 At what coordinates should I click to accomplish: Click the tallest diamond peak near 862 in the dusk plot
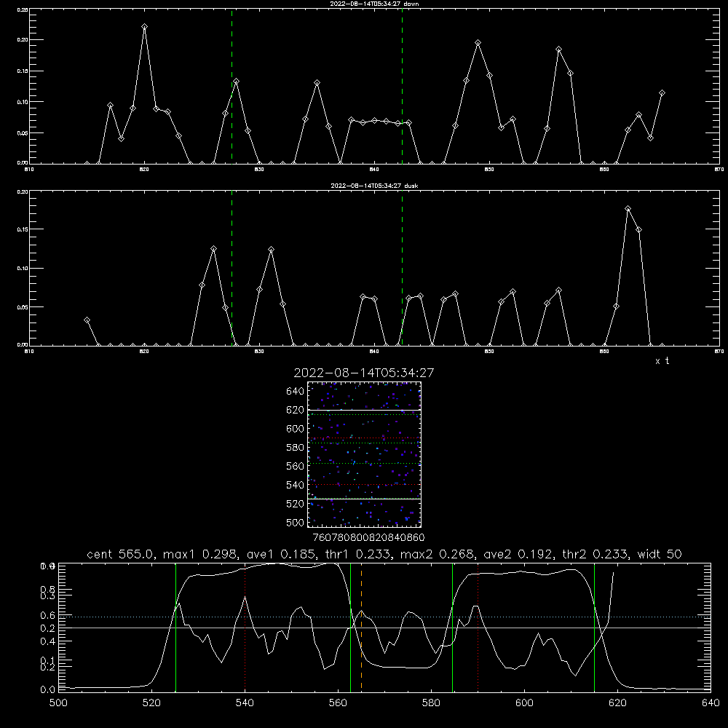pos(628,209)
